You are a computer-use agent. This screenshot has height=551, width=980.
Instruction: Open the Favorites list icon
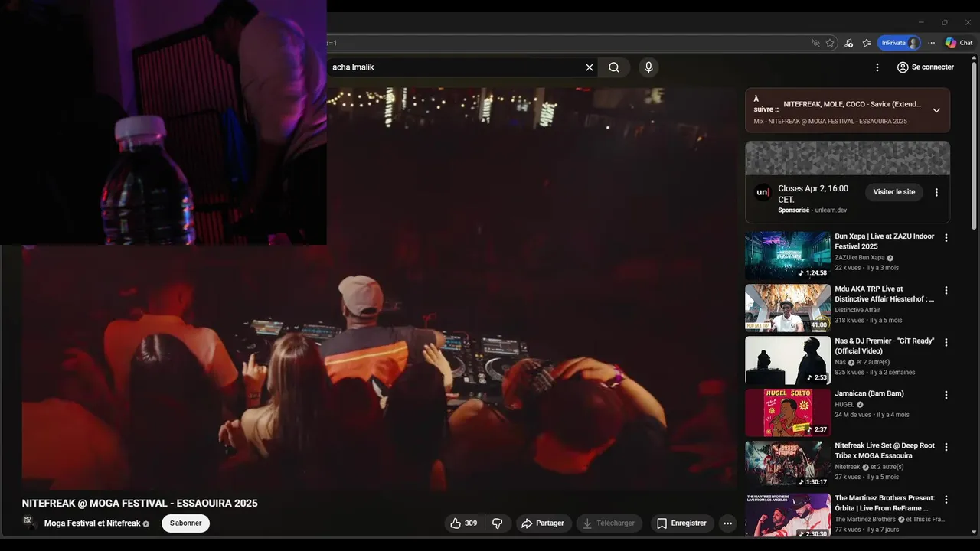click(867, 43)
